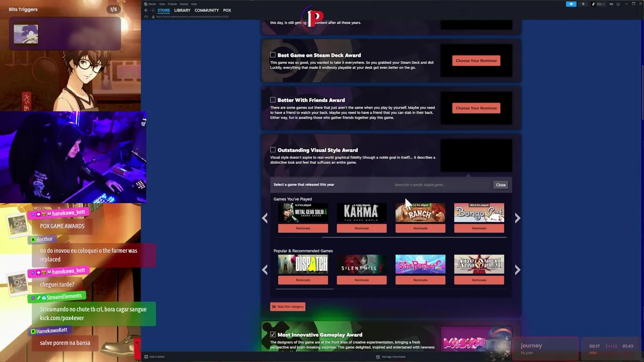The image size is (644, 362).
Task: Select the Karma game thumbnail
Action: tap(361, 213)
